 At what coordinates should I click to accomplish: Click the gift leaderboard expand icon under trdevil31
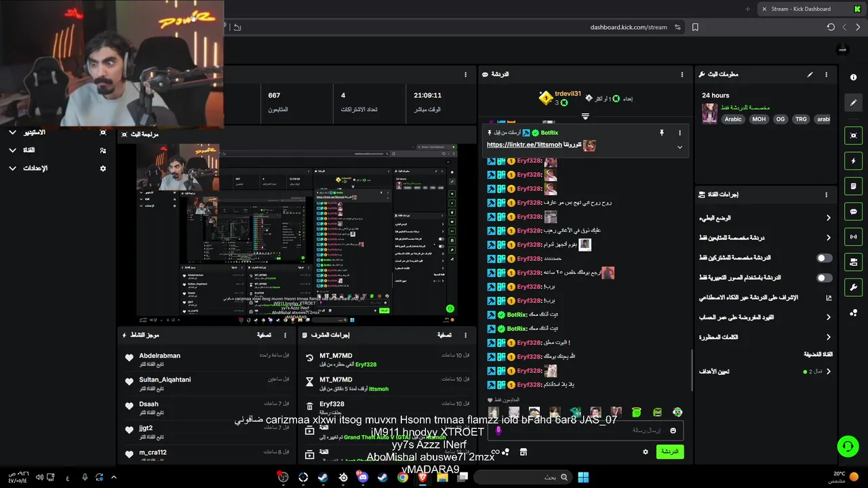585,117
